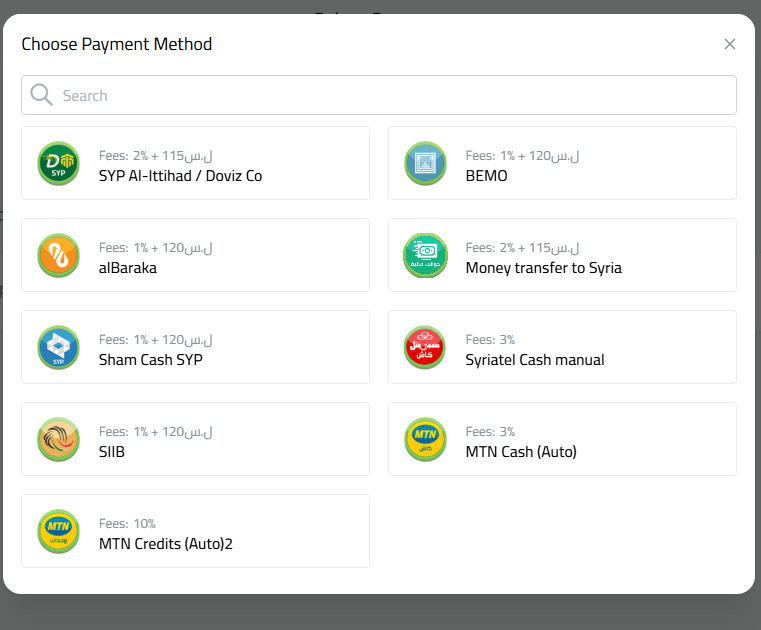Click the Money transfer to Syria icon
Screen dimensions: 761x630
pyautogui.click(x=425, y=255)
